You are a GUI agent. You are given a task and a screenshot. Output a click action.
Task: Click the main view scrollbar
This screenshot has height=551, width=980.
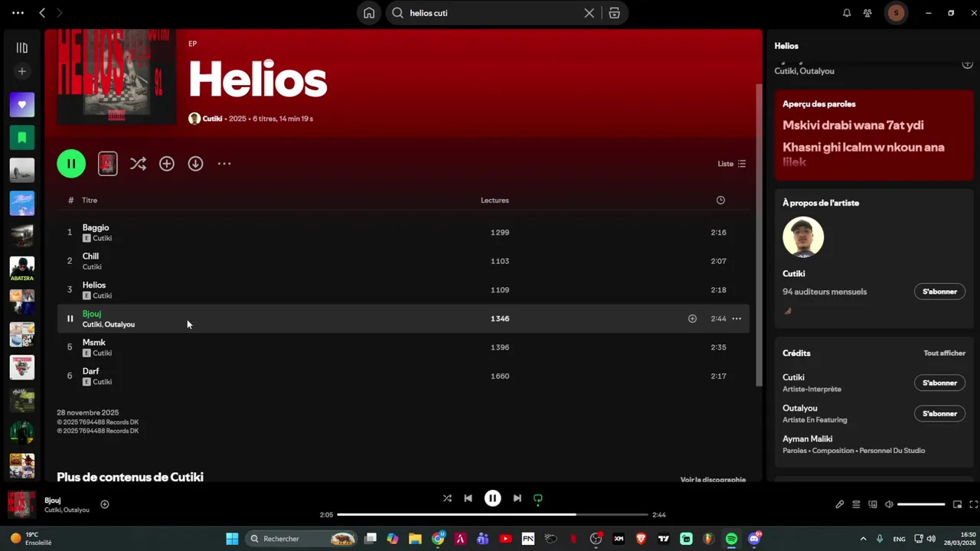pyautogui.click(x=759, y=233)
